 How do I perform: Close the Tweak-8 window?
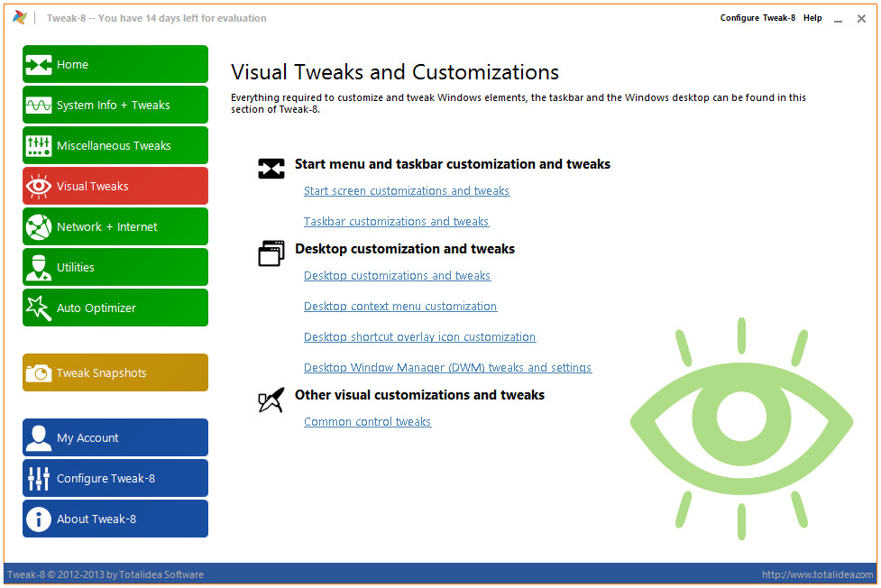tap(861, 19)
